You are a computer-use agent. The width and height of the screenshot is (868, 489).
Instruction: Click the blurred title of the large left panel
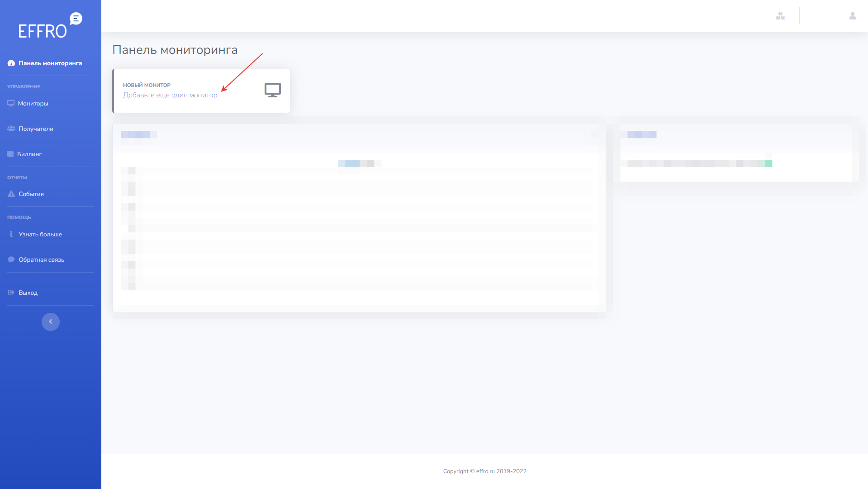[x=138, y=135]
